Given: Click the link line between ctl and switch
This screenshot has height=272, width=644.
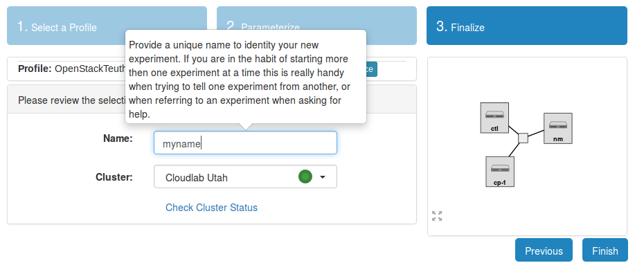Looking at the screenshot, I should tap(513, 129).
